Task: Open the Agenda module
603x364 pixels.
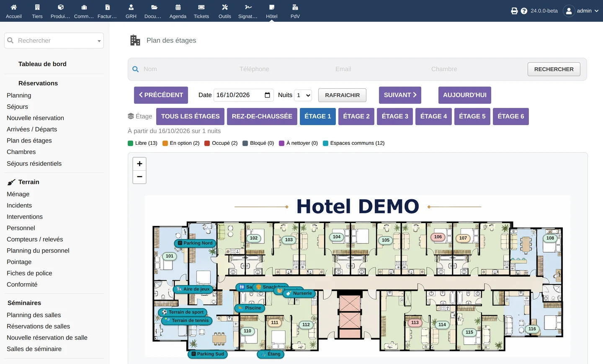Action: coord(178,11)
